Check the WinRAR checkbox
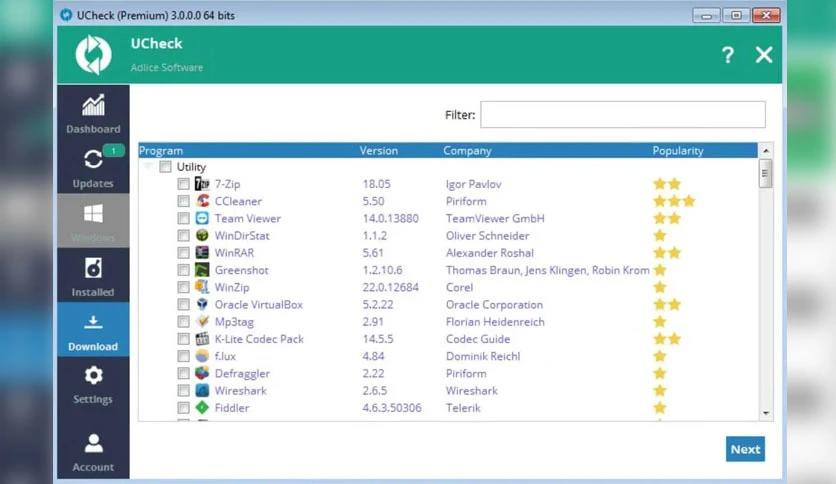 (x=183, y=253)
